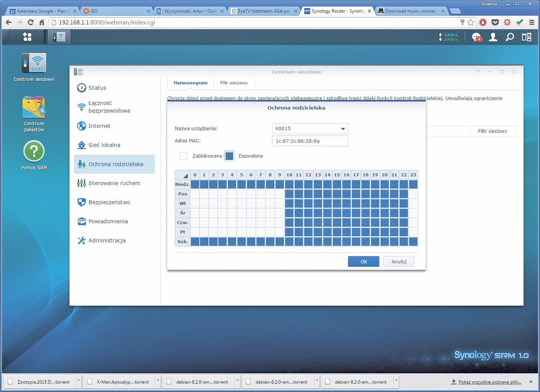Viewport: 540px width, 392px height.
Task: Open the Chrome menu hamburger icon
Action: point(532,22)
